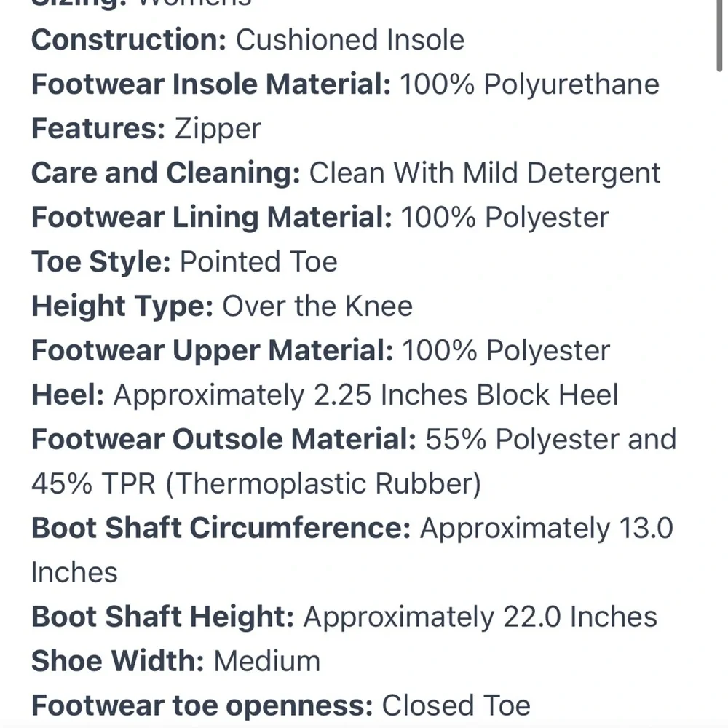The width and height of the screenshot is (728, 728).
Task: Click the Height Type label
Action: [122, 306]
